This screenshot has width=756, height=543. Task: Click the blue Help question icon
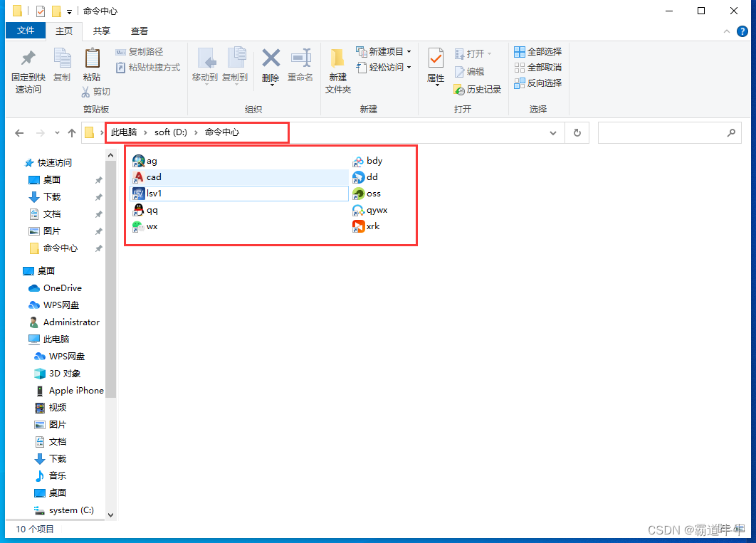(742, 31)
